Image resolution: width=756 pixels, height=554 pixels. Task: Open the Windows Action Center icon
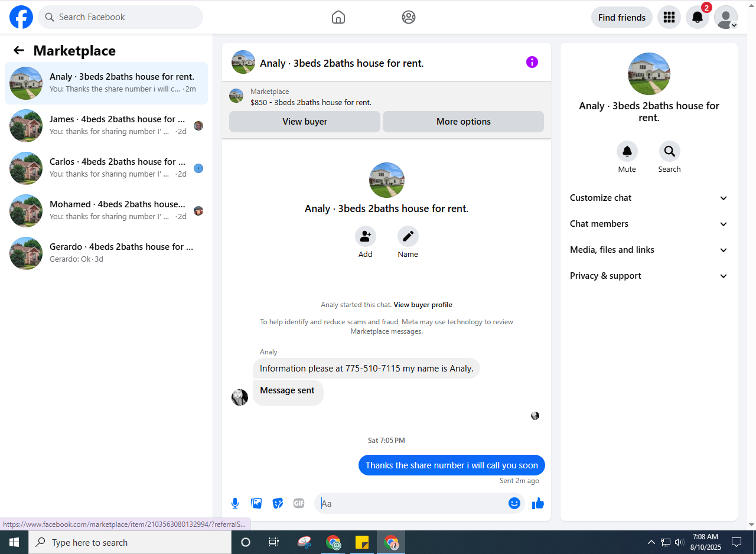point(737,542)
